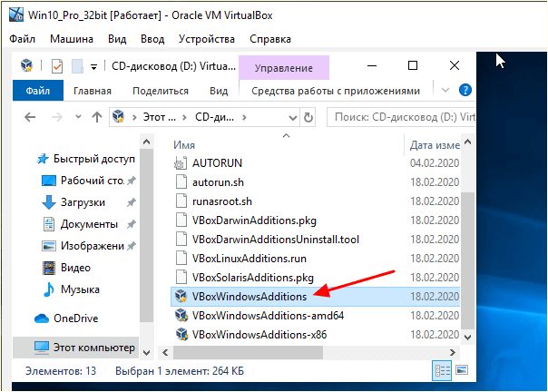Select OneDrive in navigation pane

pyautogui.click(x=66, y=318)
